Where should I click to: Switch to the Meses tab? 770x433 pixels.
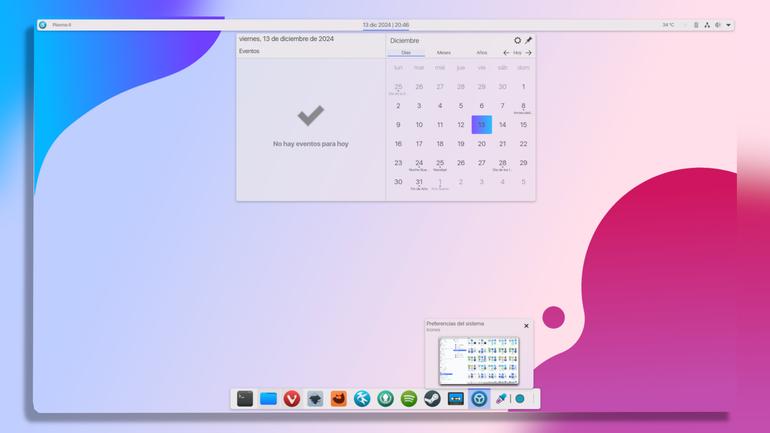coord(443,53)
